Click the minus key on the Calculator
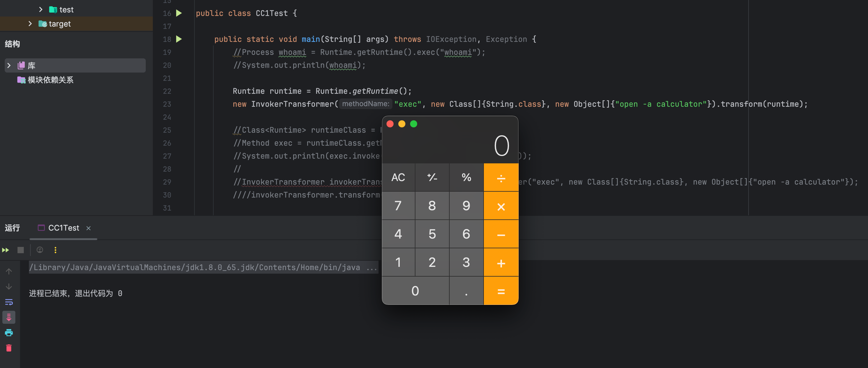This screenshot has height=368, width=868. [x=501, y=234]
